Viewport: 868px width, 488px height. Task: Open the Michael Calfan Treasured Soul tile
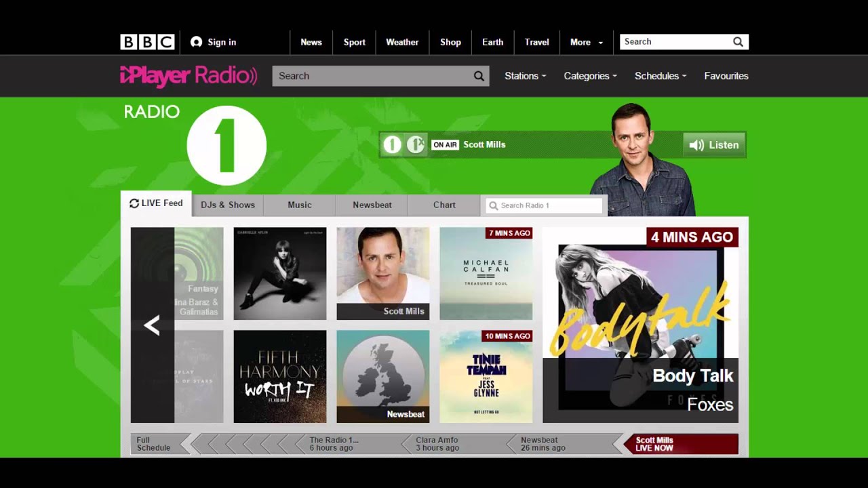(x=486, y=273)
